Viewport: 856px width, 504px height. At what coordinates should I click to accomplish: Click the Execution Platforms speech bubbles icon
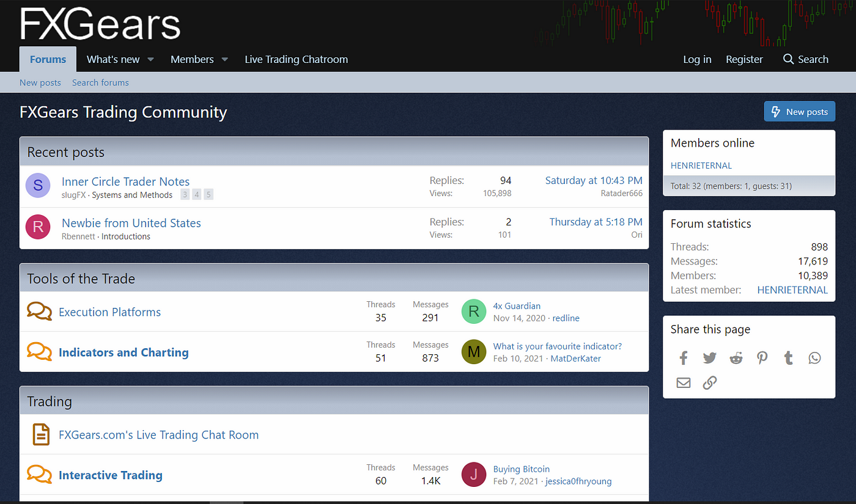pos(39,312)
